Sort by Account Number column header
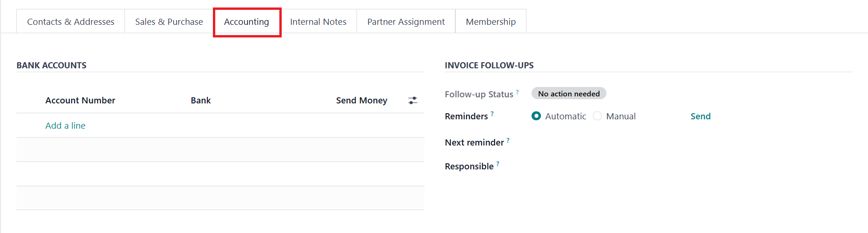Image resolution: width=868 pixels, height=233 pixels. 80,101
